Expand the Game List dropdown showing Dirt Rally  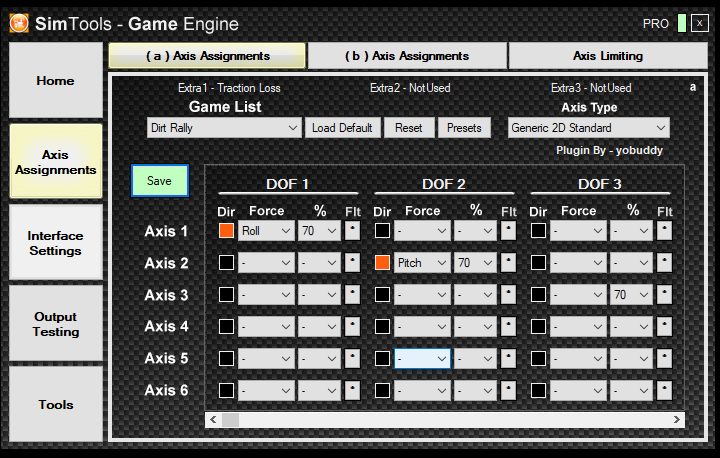pyautogui.click(x=224, y=128)
